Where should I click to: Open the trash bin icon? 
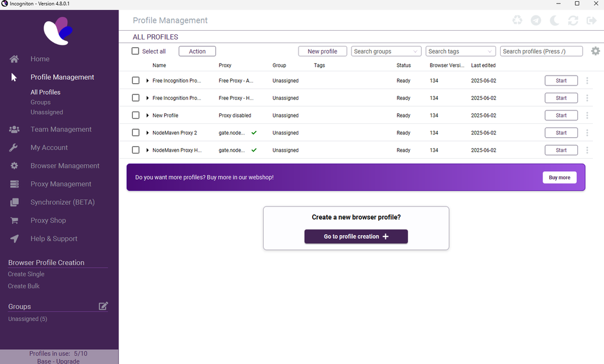[517, 20]
